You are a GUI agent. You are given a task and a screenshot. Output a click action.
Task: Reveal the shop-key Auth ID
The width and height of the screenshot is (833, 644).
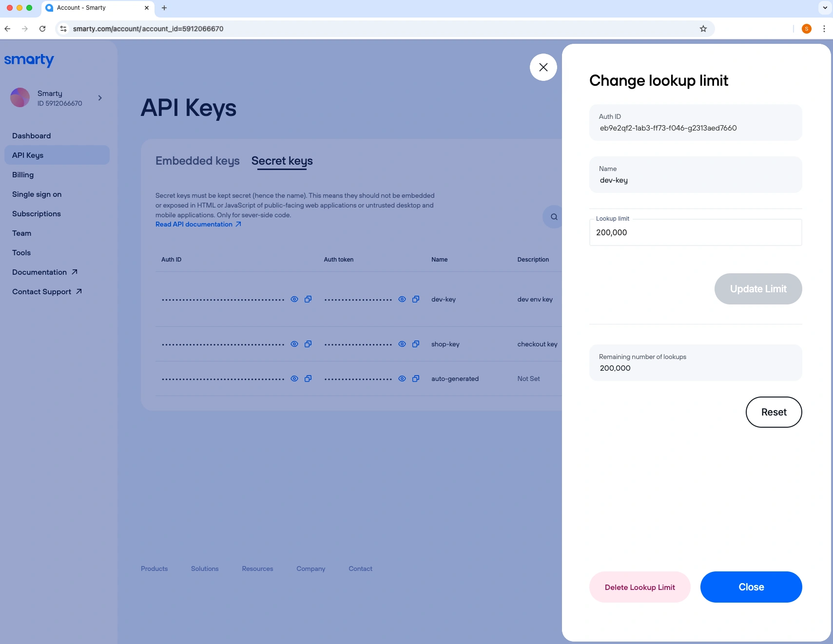[x=295, y=344]
